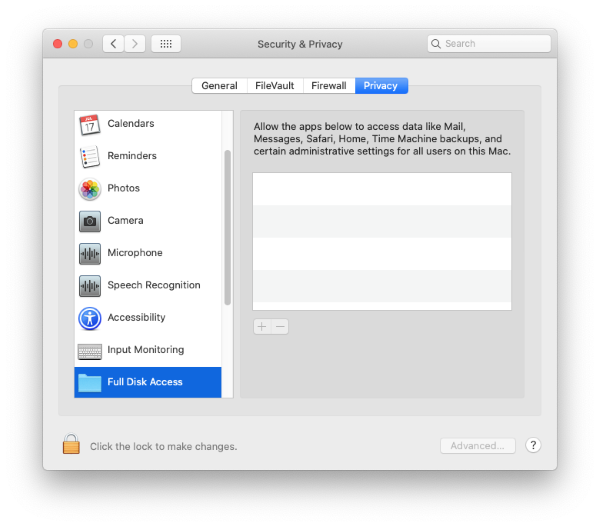600x527 pixels.
Task: Add an app with the plus button
Action: coord(262,326)
